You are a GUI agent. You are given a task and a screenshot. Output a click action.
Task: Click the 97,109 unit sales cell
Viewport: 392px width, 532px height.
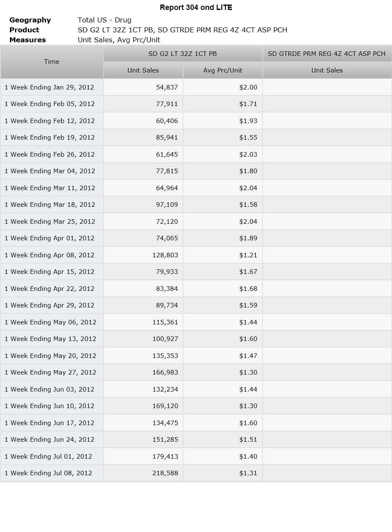[143, 205]
